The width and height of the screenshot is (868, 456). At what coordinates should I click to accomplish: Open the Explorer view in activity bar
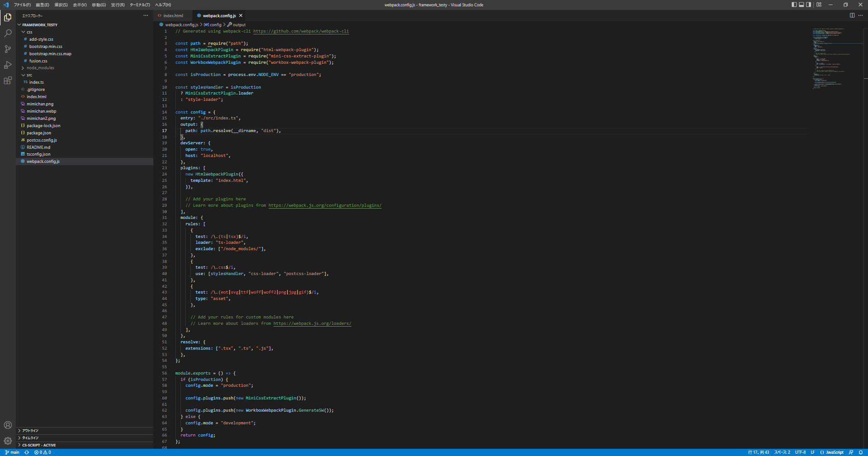point(8,18)
